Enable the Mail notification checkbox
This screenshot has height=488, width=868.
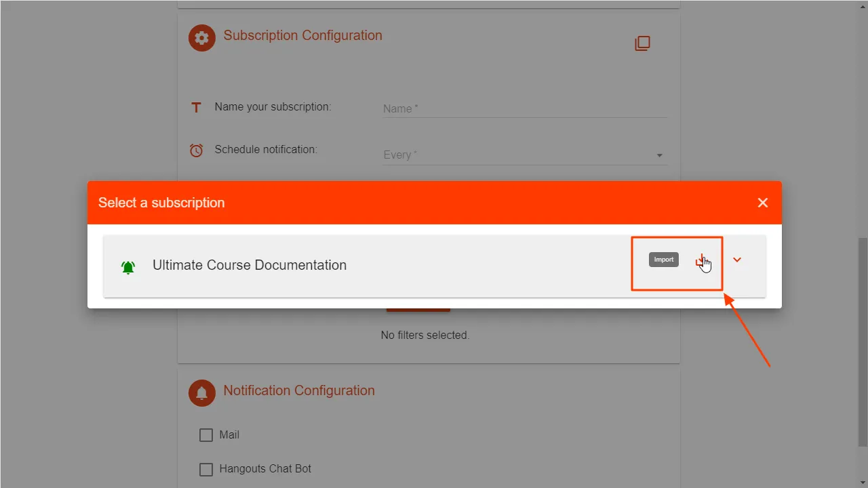click(x=206, y=435)
